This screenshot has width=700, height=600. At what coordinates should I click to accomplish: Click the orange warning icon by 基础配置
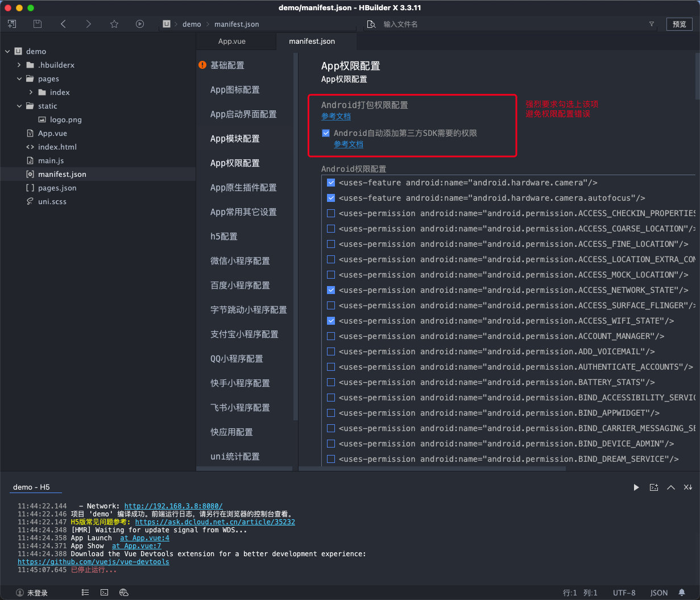(202, 65)
